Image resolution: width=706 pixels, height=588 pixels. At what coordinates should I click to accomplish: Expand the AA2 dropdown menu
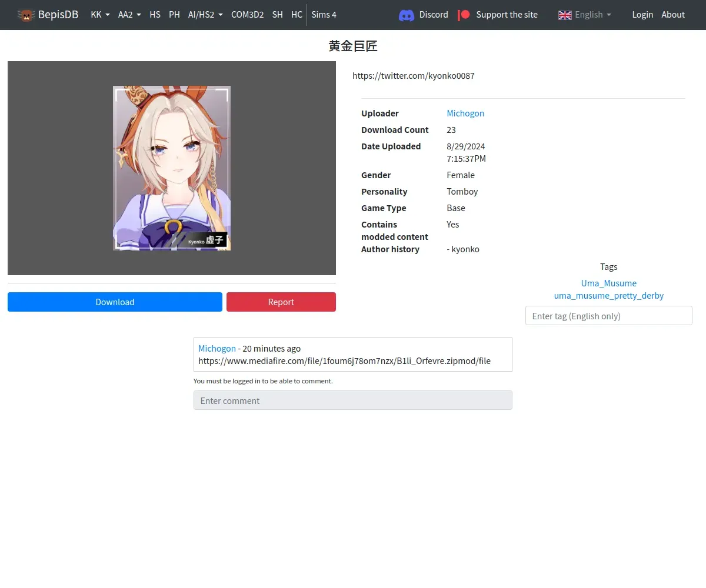(x=129, y=15)
